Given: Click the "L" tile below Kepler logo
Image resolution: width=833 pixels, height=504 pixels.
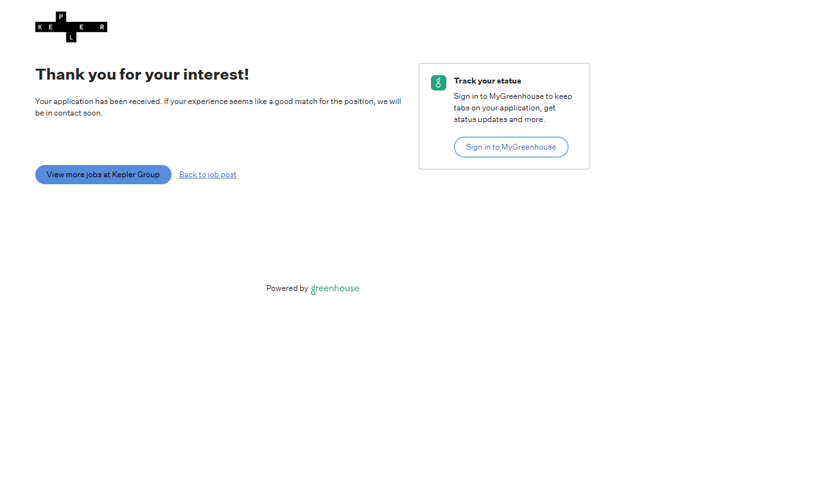Looking at the screenshot, I should tap(71, 37).
